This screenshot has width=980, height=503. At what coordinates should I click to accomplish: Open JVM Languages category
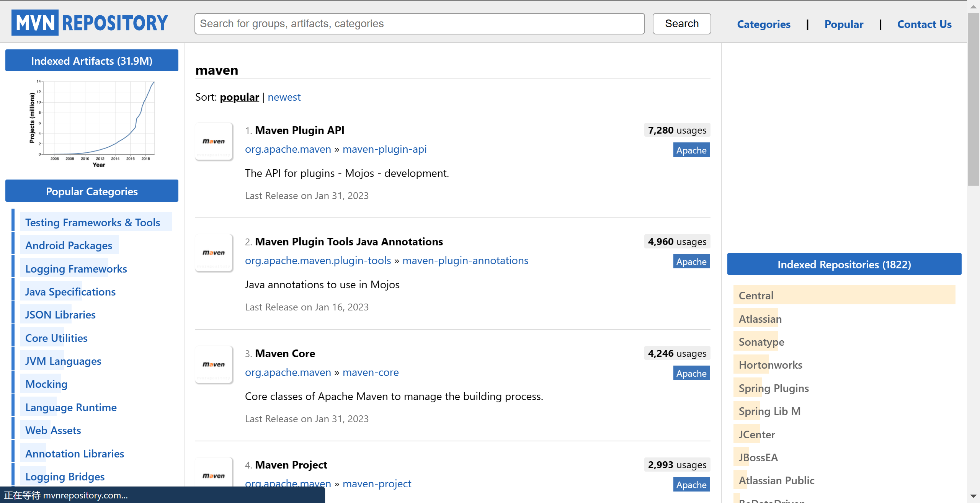(x=63, y=361)
